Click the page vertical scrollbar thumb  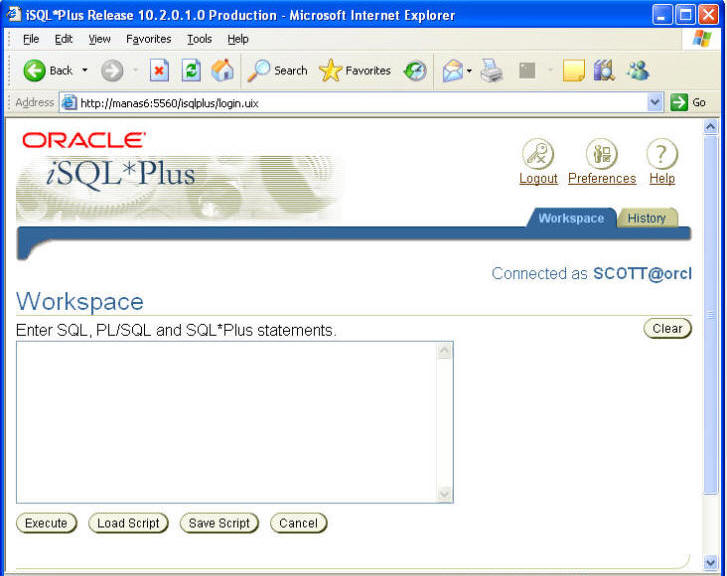click(710, 315)
